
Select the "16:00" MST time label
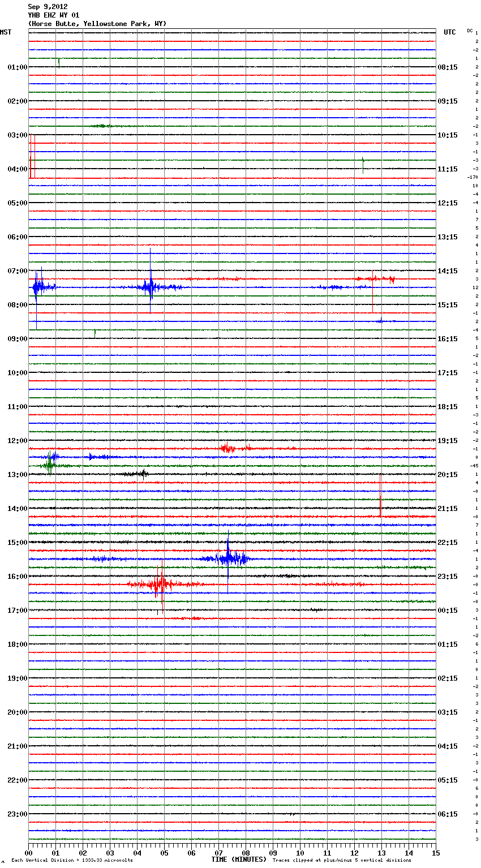(x=18, y=577)
